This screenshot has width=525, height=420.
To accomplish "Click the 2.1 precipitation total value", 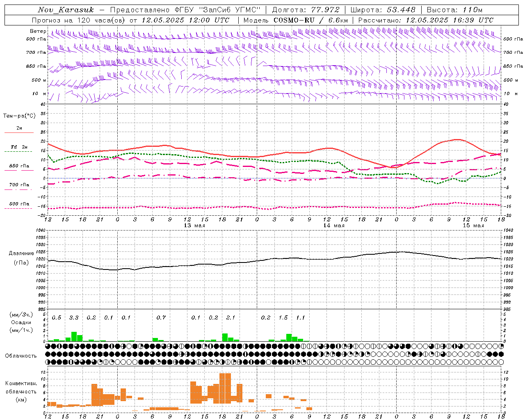I will click(x=231, y=317).
